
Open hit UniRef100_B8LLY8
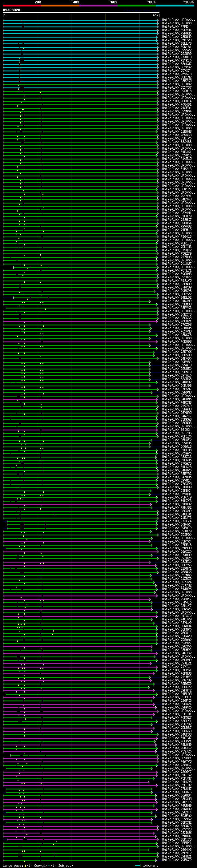pyautogui.click(x=177, y=43)
